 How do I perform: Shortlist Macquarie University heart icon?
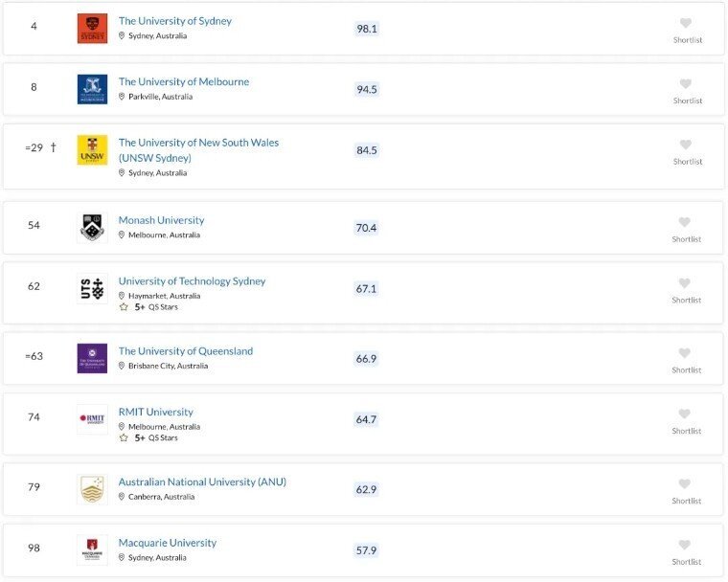click(x=684, y=545)
